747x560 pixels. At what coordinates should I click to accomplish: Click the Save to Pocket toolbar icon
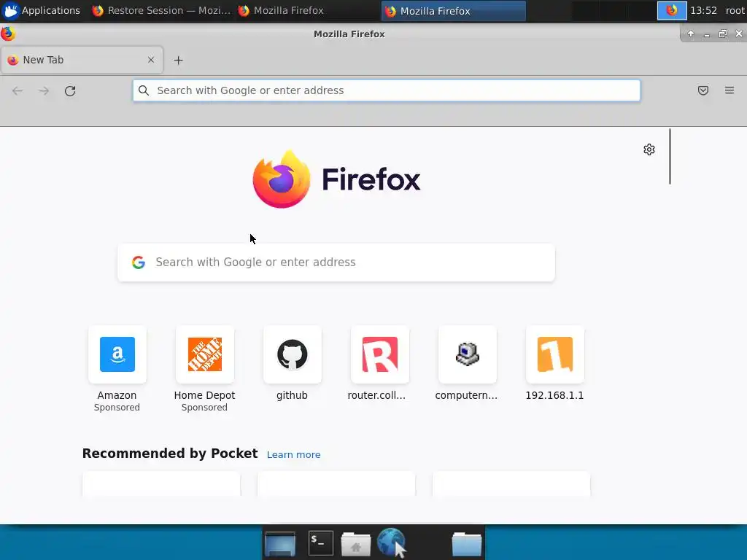(x=703, y=90)
